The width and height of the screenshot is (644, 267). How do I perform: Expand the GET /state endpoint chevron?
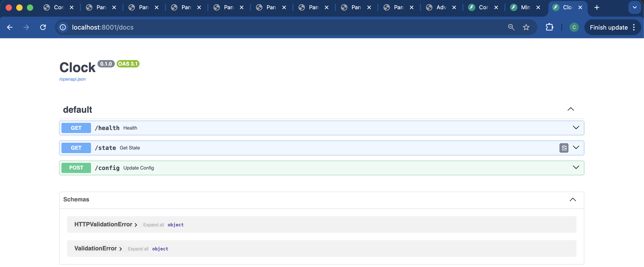[x=576, y=148]
